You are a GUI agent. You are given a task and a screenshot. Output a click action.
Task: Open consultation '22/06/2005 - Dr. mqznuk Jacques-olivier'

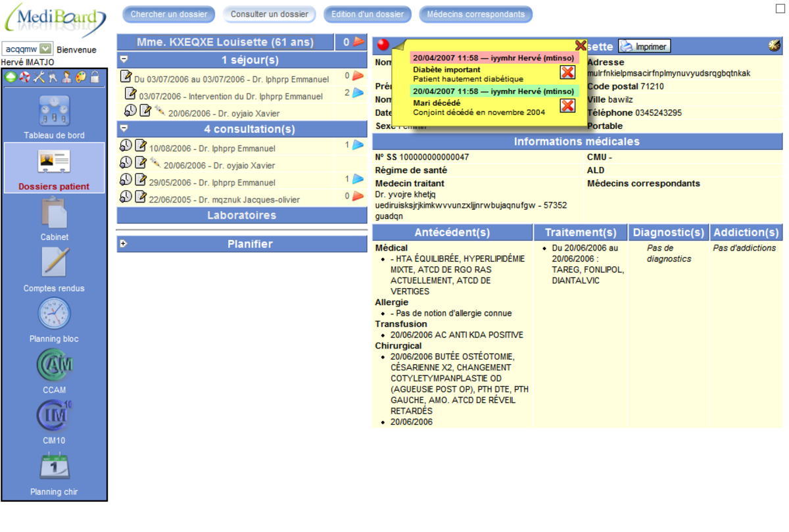point(224,200)
